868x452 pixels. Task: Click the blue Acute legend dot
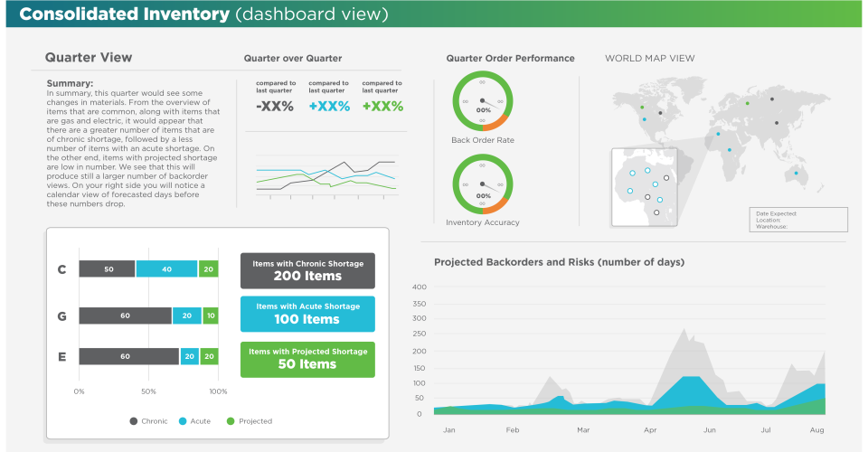(x=182, y=421)
